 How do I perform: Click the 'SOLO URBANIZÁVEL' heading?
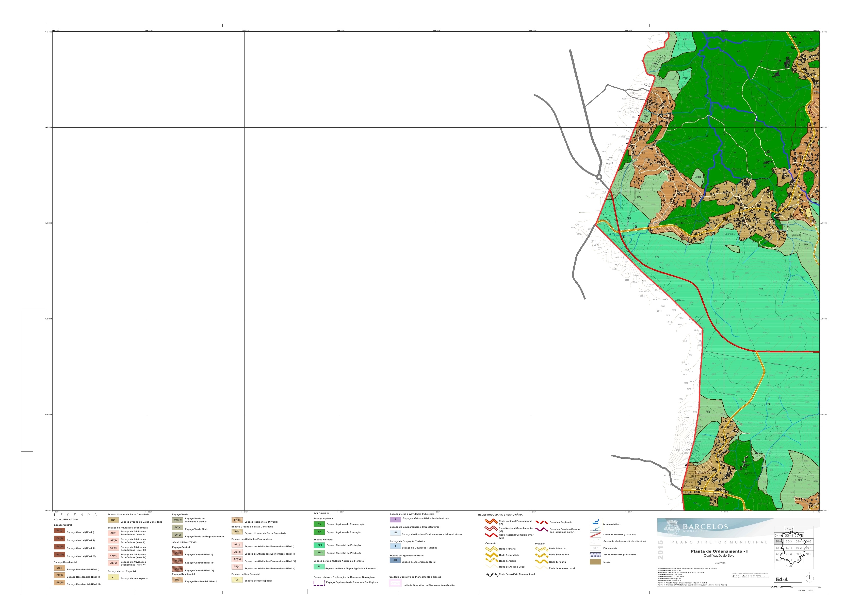pyautogui.click(x=185, y=542)
